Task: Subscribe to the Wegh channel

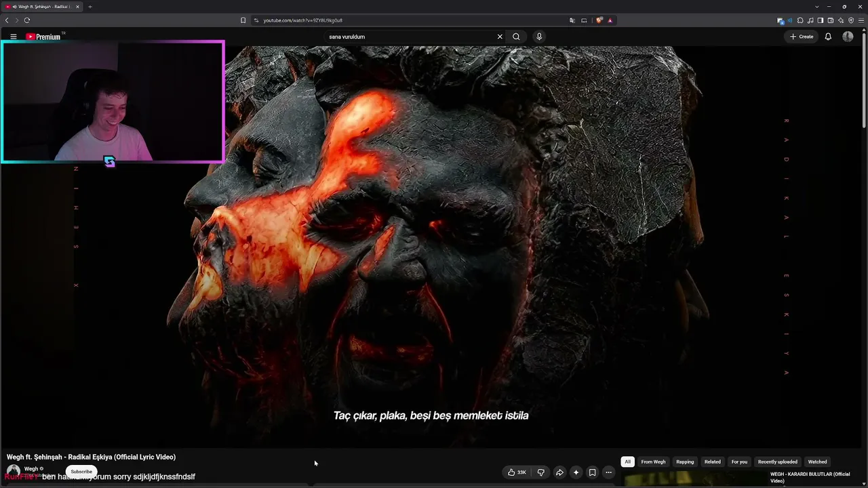Action: click(81, 472)
